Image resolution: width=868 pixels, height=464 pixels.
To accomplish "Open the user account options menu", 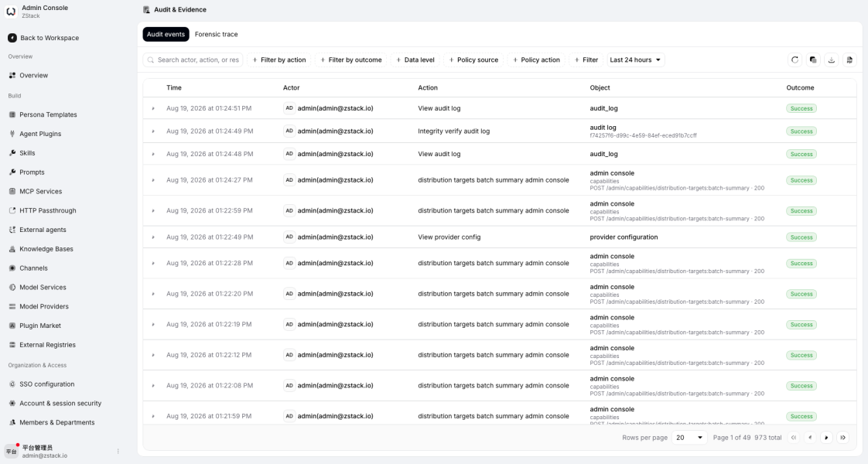I will [x=118, y=452].
